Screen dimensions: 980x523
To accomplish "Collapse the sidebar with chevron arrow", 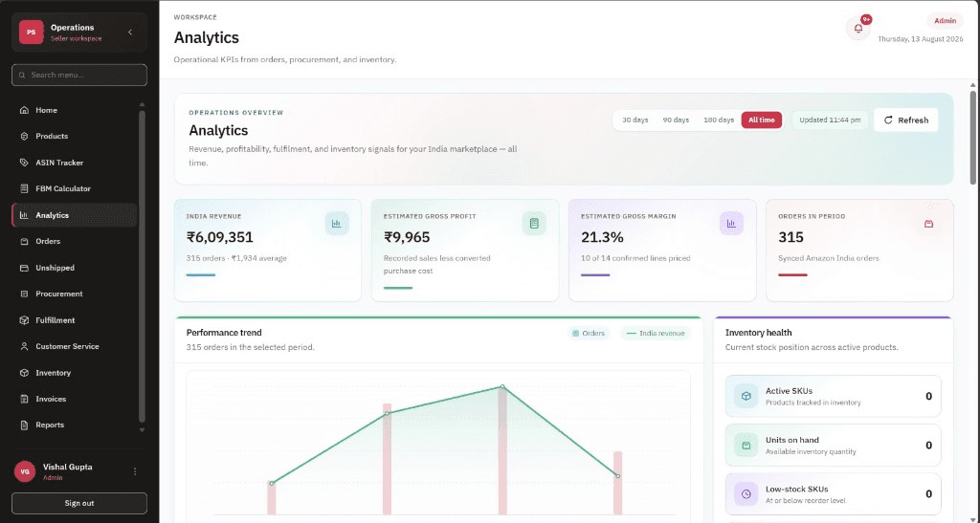I will [x=130, y=33].
